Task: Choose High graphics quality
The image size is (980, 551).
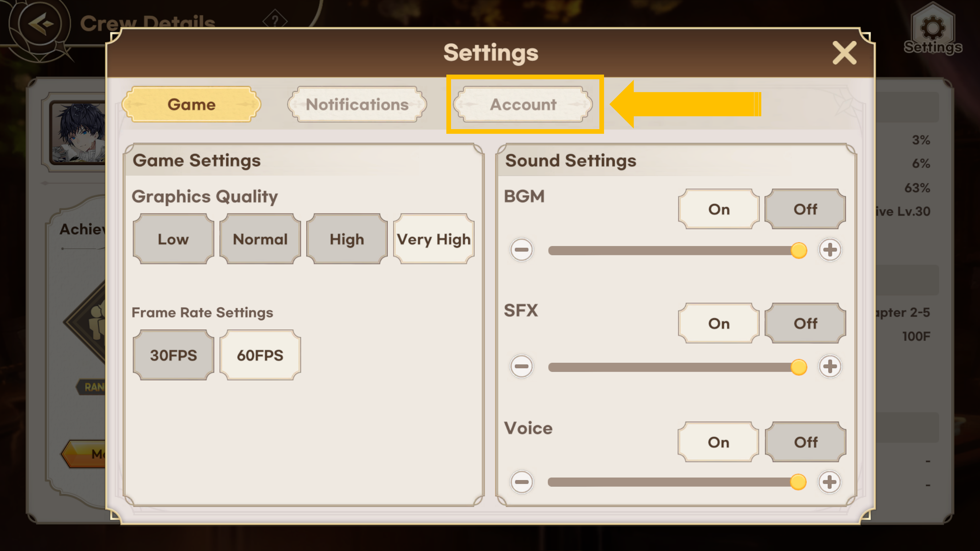Action: (347, 239)
